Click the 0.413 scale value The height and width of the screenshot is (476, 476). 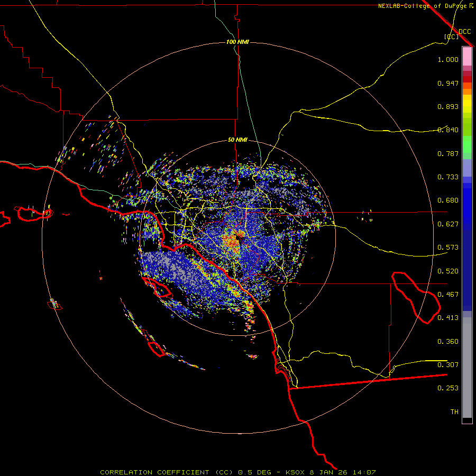[448, 318]
